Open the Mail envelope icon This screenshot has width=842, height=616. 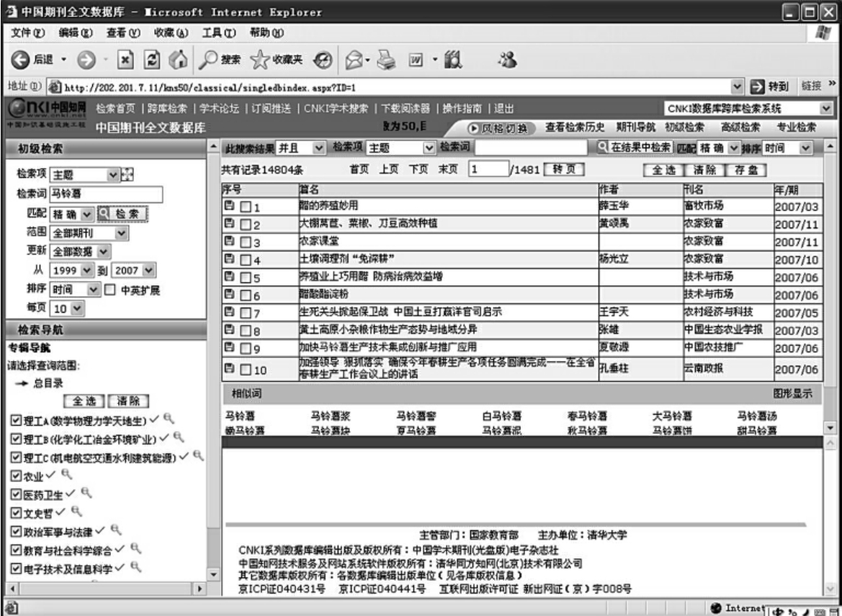click(x=354, y=60)
